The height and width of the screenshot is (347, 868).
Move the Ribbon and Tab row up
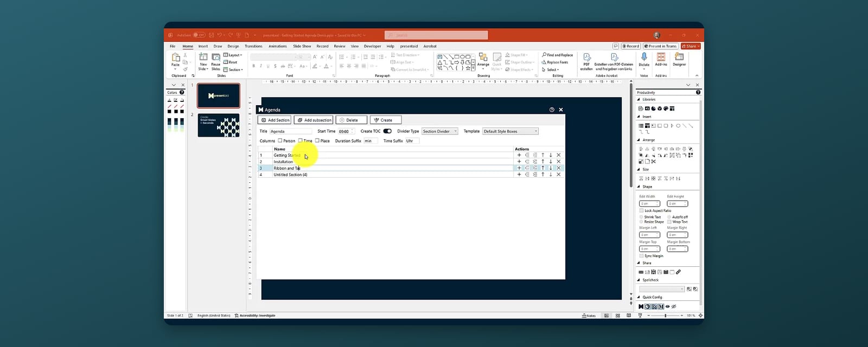click(x=542, y=168)
